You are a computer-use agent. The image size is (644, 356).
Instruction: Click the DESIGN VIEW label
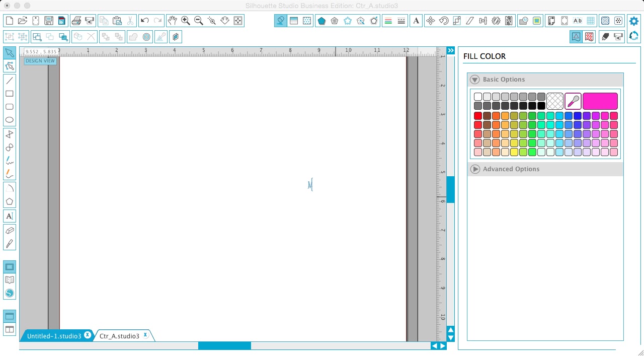point(40,60)
